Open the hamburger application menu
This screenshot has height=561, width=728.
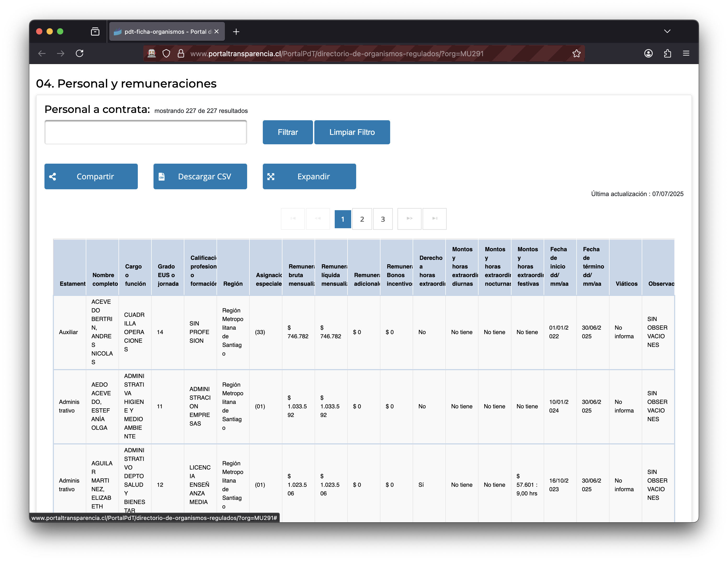coord(686,53)
